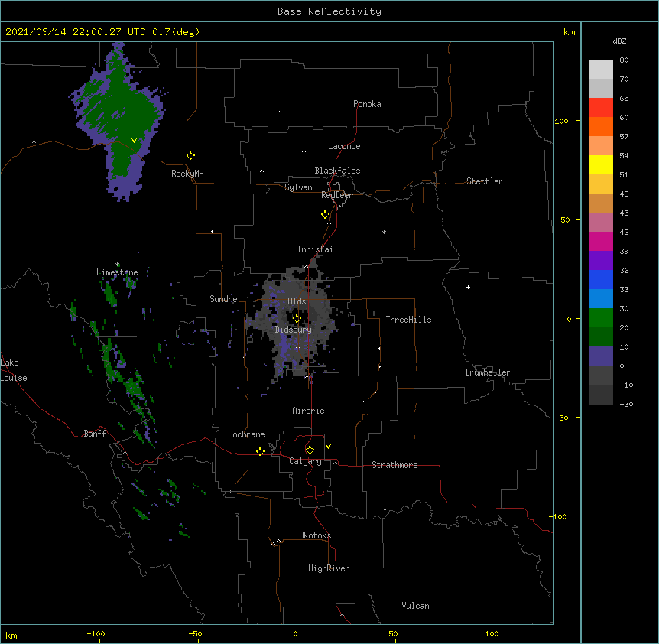Click the 60 dBZ dark orange legend swatch

[601, 126]
